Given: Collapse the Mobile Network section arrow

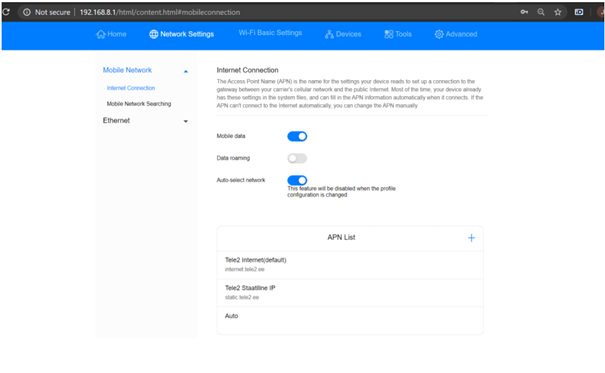Looking at the screenshot, I should [x=186, y=71].
